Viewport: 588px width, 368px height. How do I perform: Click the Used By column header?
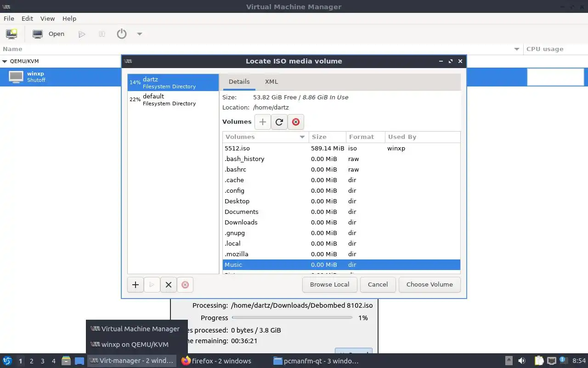tap(422, 137)
